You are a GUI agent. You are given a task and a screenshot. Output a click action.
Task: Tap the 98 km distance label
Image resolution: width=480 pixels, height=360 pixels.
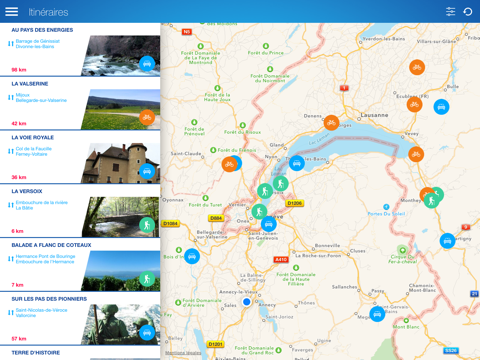[x=19, y=70]
